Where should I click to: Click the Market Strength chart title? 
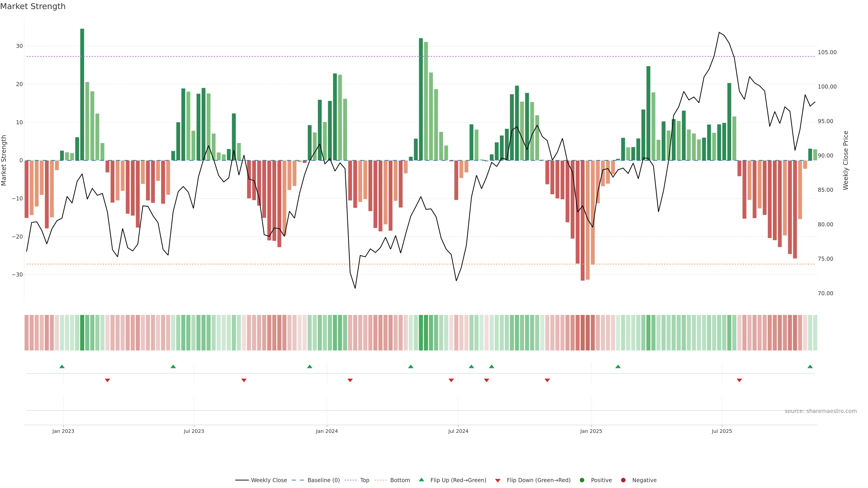pyautogui.click(x=33, y=6)
